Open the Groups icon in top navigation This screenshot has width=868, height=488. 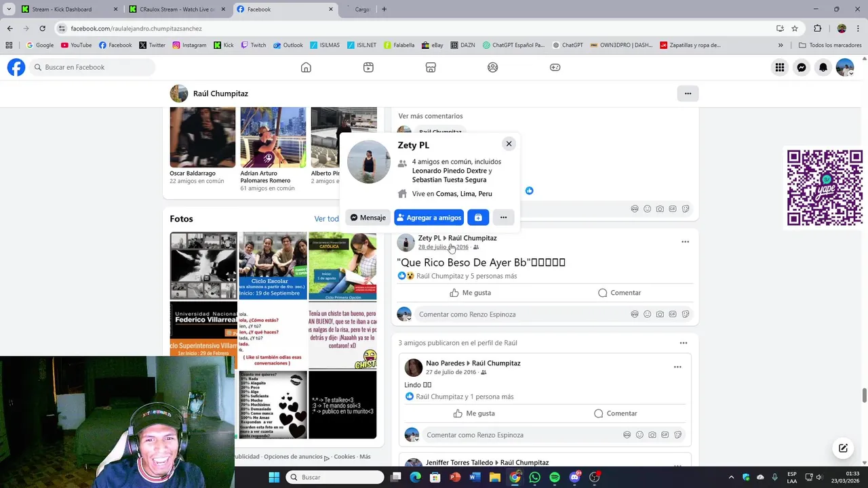point(493,67)
